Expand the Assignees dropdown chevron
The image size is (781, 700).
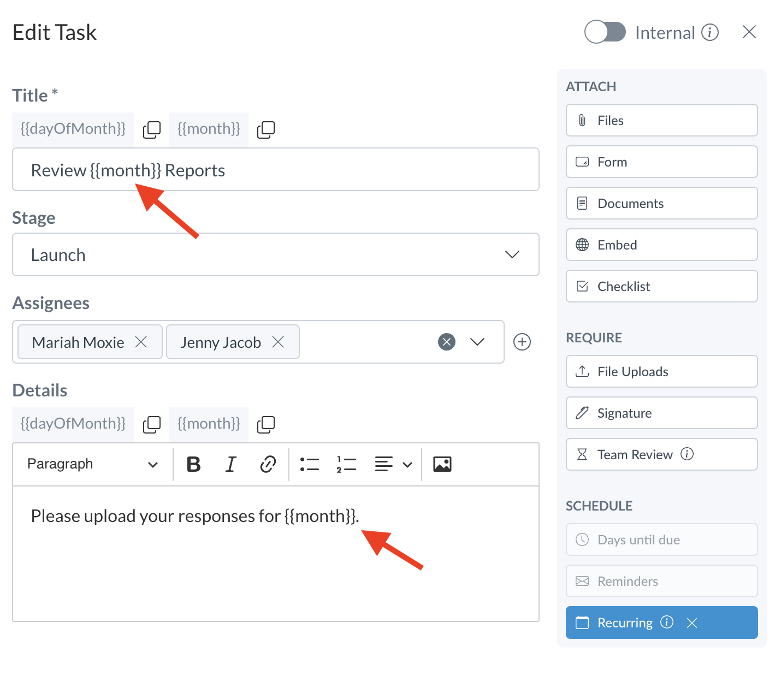[477, 342]
